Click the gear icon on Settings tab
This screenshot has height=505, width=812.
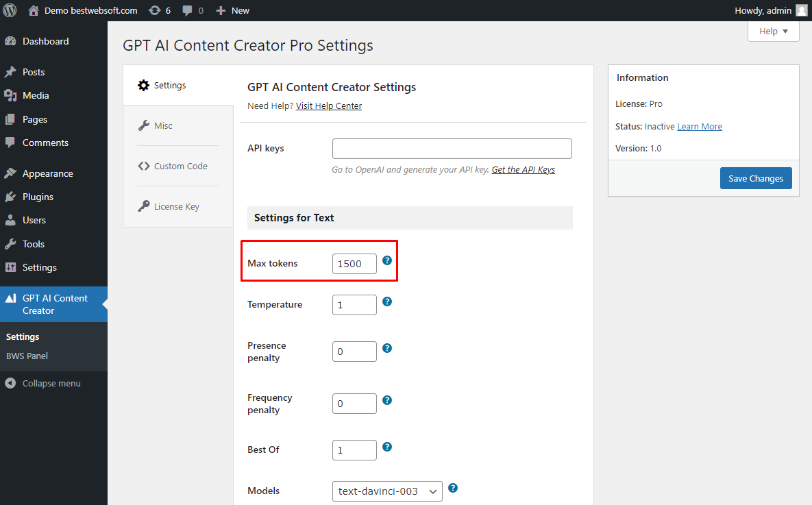[x=143, y=86]
